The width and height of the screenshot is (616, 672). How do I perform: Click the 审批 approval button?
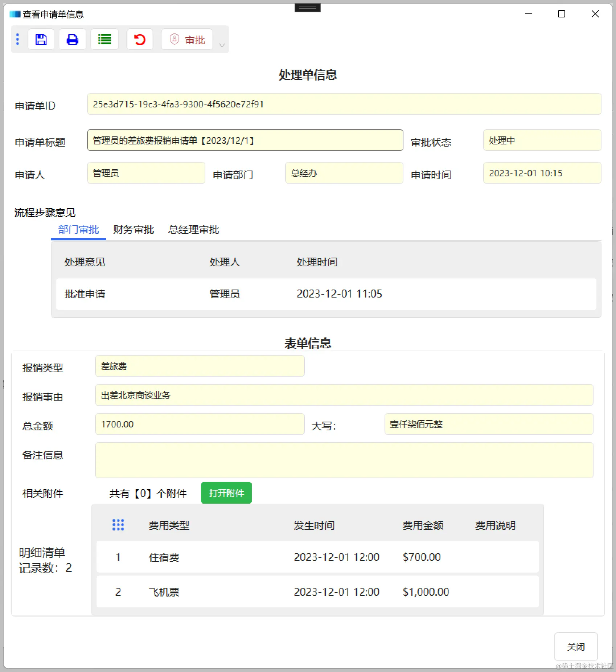click(x=187, y=39)
